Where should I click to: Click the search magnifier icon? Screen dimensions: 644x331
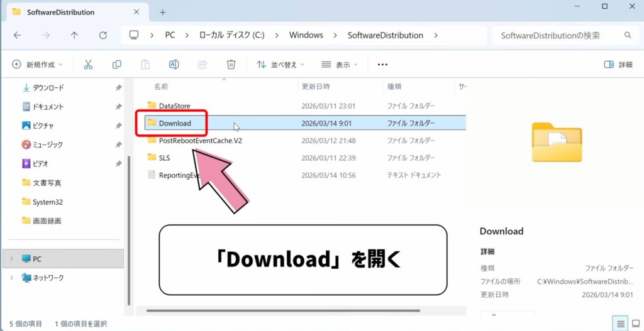(x=628, y=35)
